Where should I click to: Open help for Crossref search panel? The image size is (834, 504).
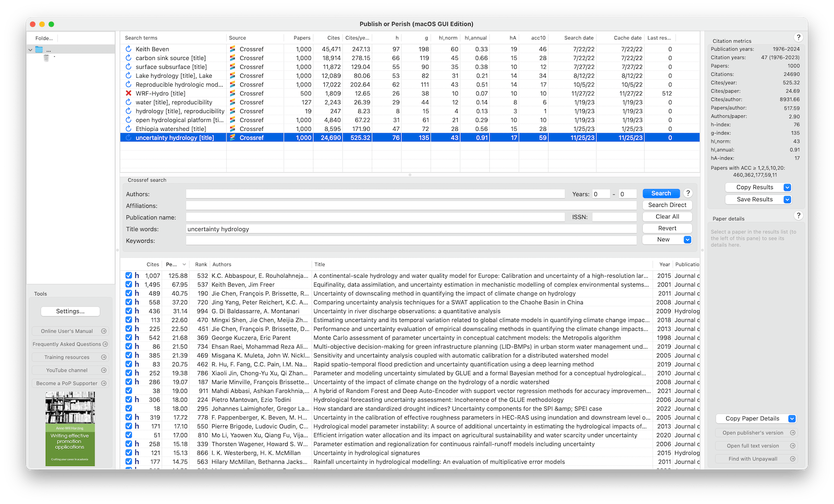click(688, 193)
